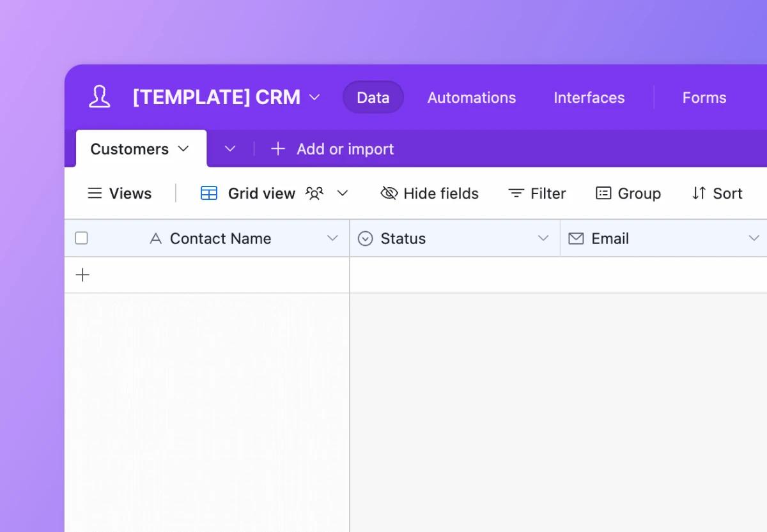Open the Forms tab

point(704,97)
